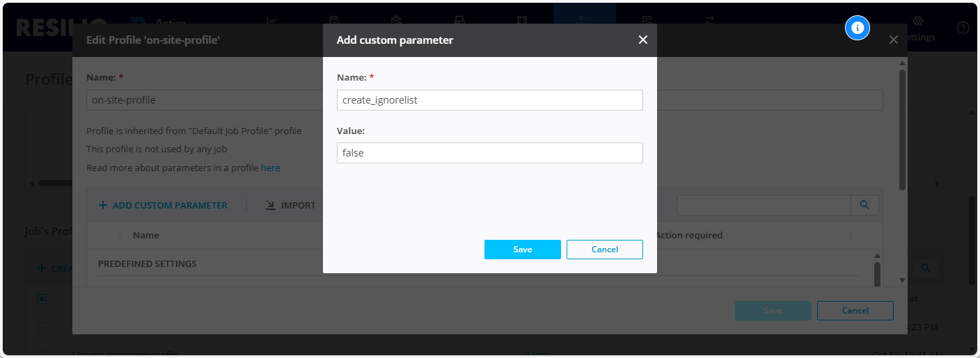Click the blue info circle icon

coord(857,28)
